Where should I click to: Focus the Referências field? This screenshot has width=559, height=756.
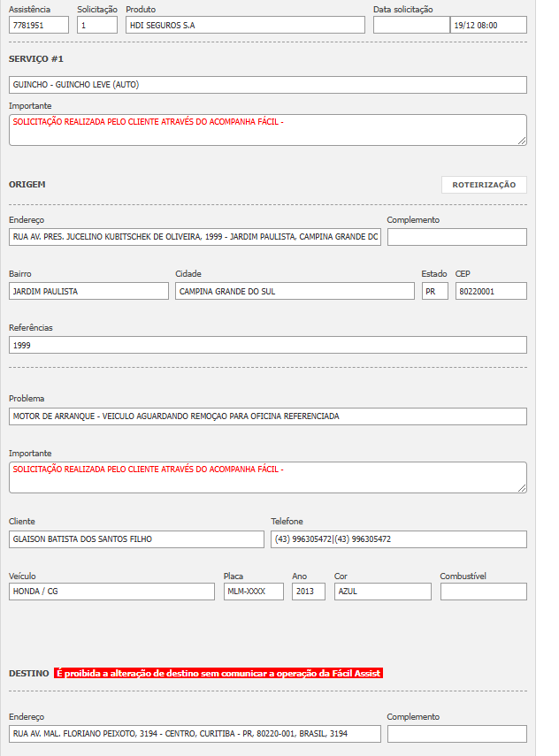[x=267, y=345]
